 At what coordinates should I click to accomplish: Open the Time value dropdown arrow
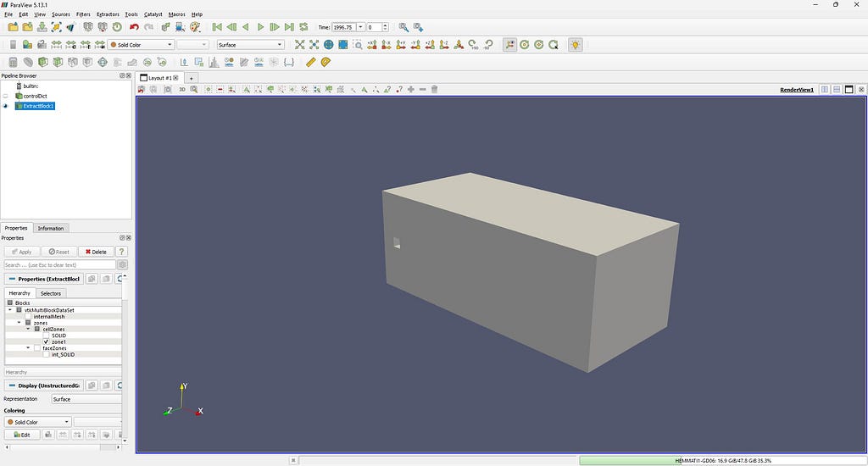(360, 27)
